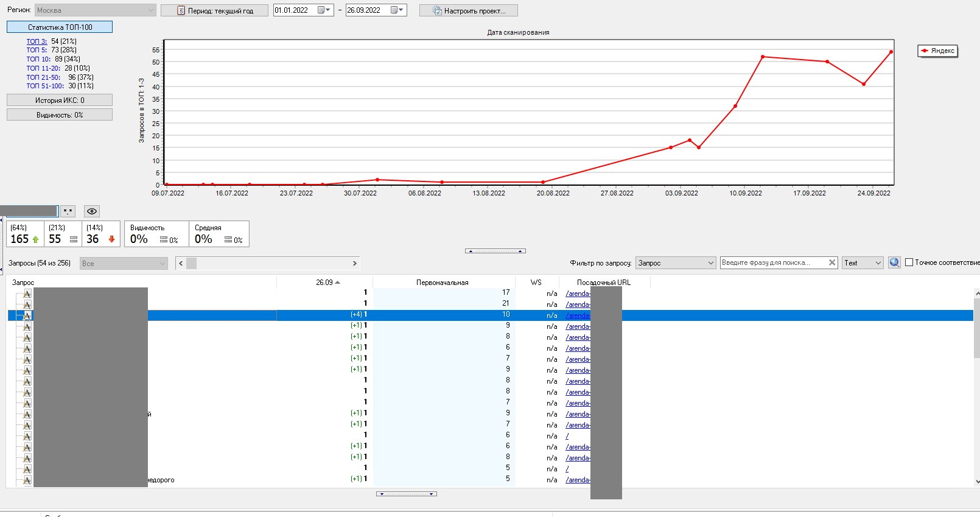The width and height of the screenshot is (980, 517).
Task: Select the 55 (21%) stats cell
Action: (63, 234)
